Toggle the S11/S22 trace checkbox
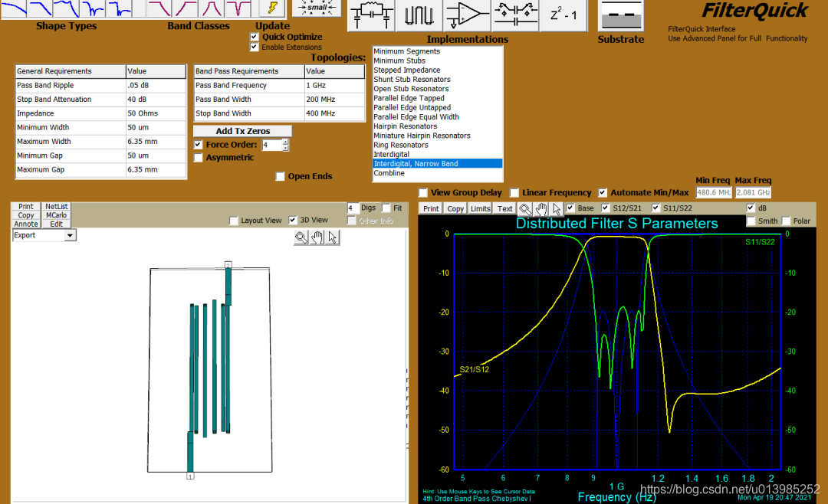This screenshot has height=504, width=828. coord(655,208)
